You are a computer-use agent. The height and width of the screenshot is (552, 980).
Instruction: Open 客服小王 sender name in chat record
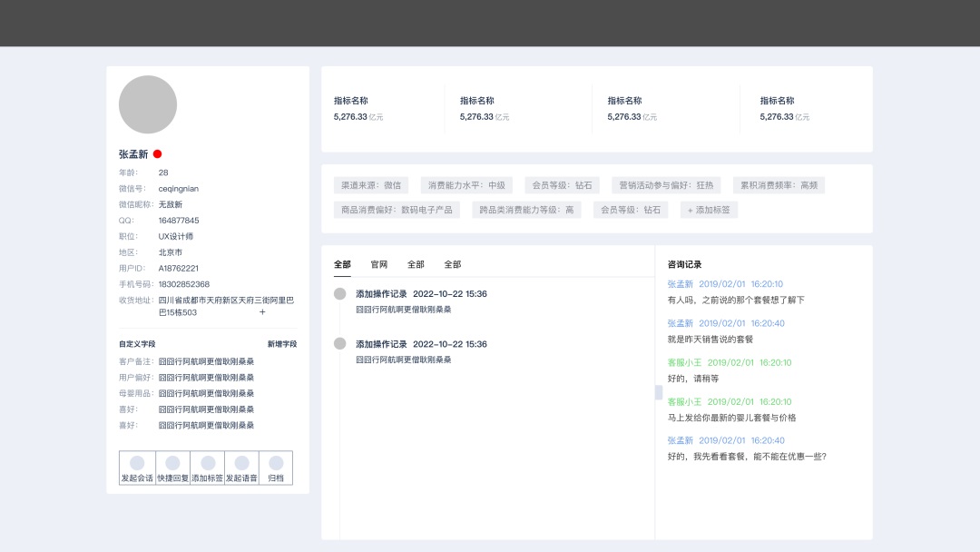point(684,362)
